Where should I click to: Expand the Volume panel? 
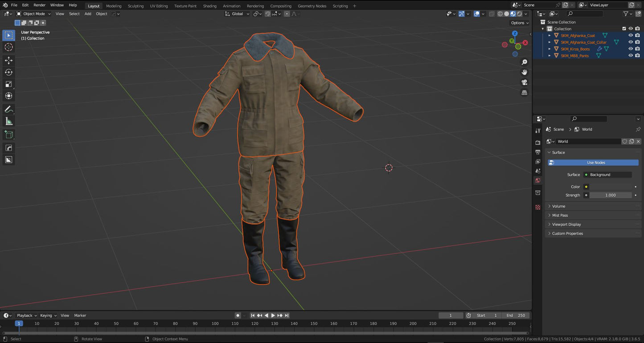558,206
